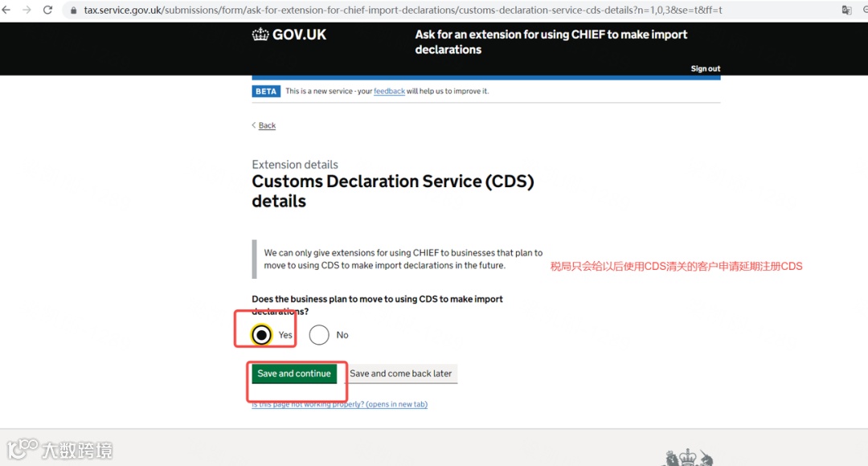Open 'Is this page not working properly' link
Viewport: 868px width, 466px height.
(339, 404)
